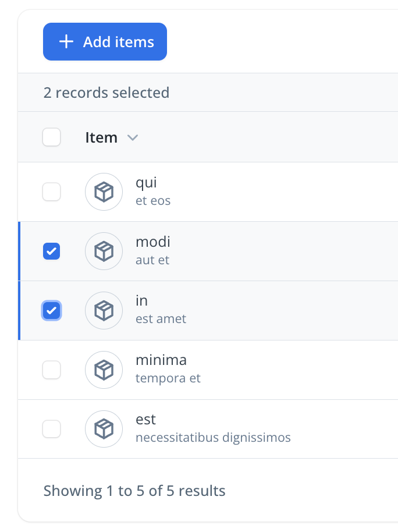This screenshot has height=532, width=398.
Task: Tick the select-all checkbox in the header
Action: pyautogui.click(x=52, y=137)
